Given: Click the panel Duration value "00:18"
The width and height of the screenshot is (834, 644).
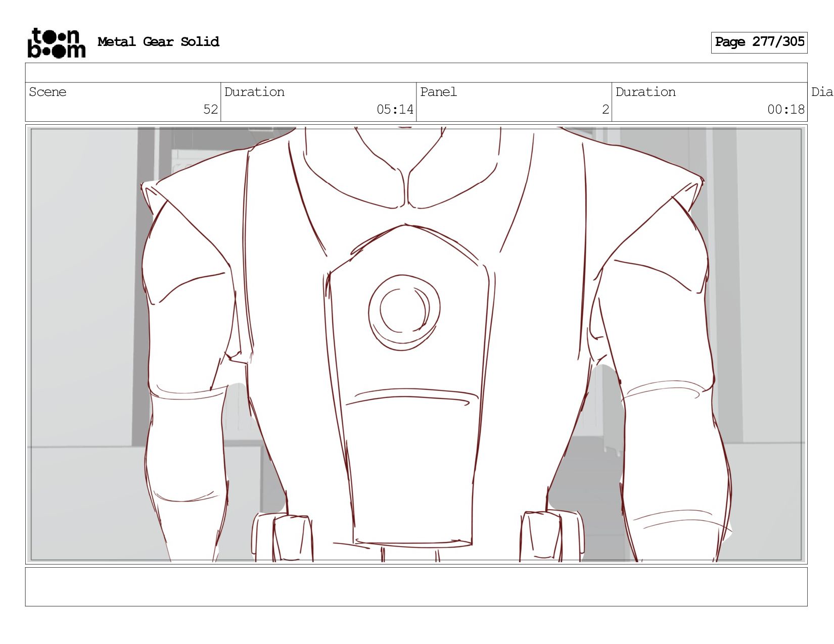Looking at the screenshot, I should pyautogui.click(x=786, y=110).
